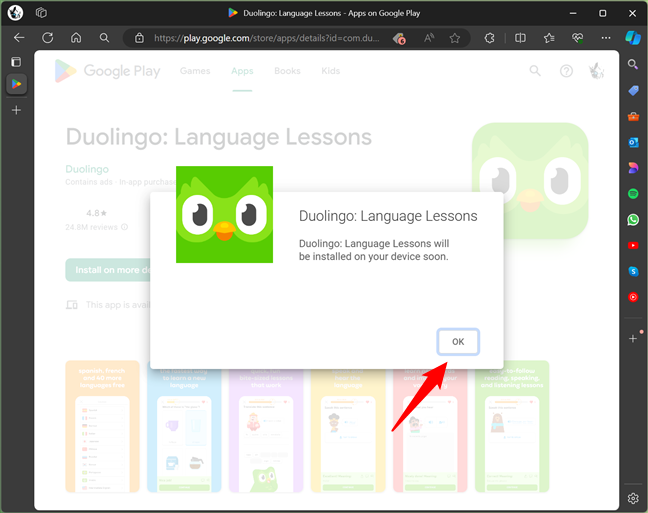648x513 pixels.
Task: Click the 24.8M reviews text
Action: pos(91,227)
